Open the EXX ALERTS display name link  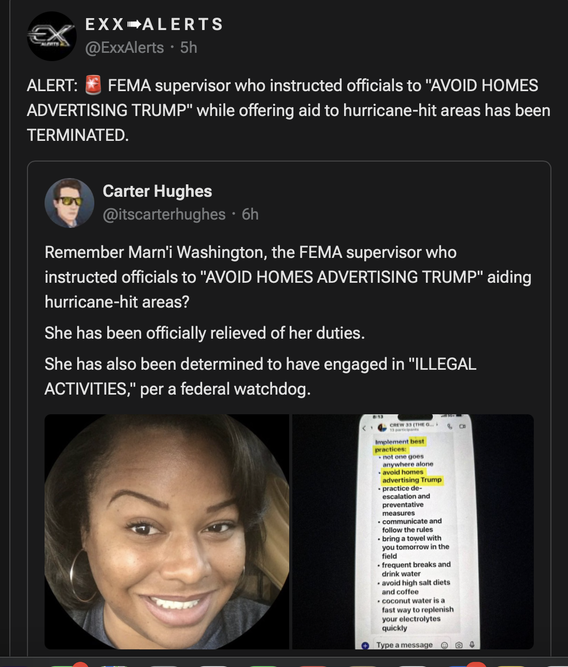(154, 24)
